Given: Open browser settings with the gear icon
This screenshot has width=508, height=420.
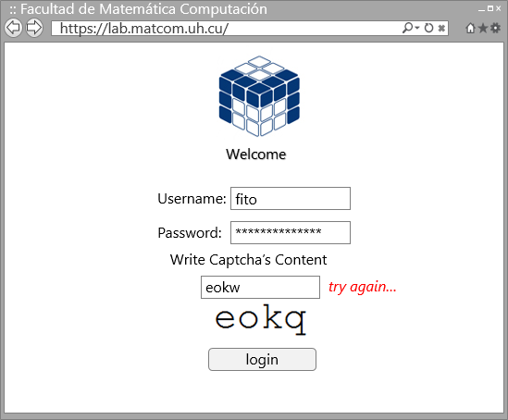Looking at the screenshot, I should tap(495, 28).
